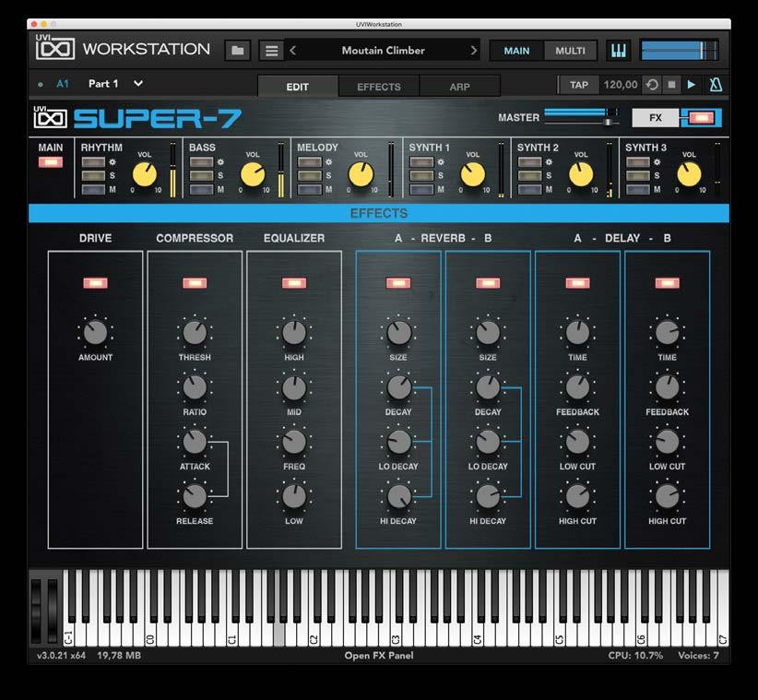
Task: Toggle the keyboard display icon
Action: [618, 51]
